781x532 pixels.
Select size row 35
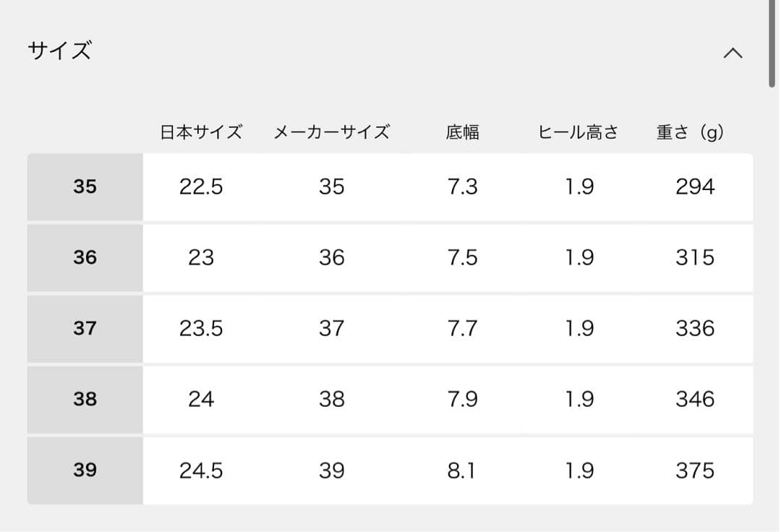(x=85, y=186)
